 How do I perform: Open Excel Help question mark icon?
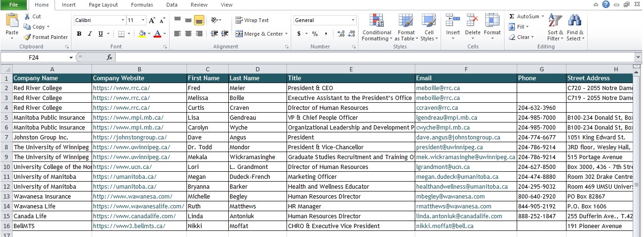pyautogui.click(x=606, y=5)
